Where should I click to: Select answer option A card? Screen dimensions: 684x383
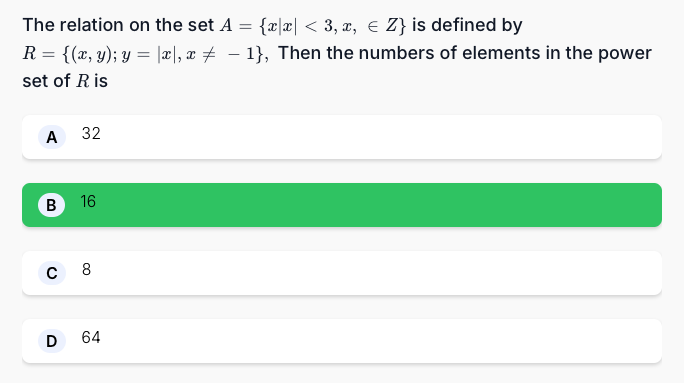click(x=342, y=137)
